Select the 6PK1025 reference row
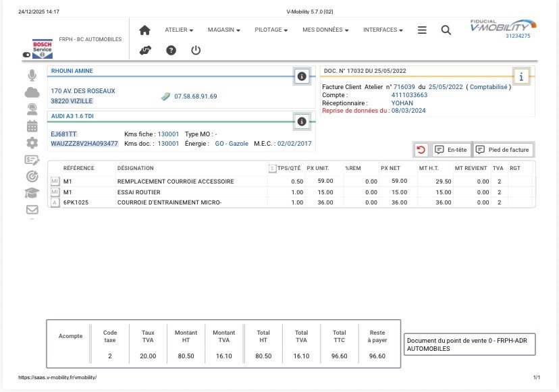 click(x=76, y=202)
